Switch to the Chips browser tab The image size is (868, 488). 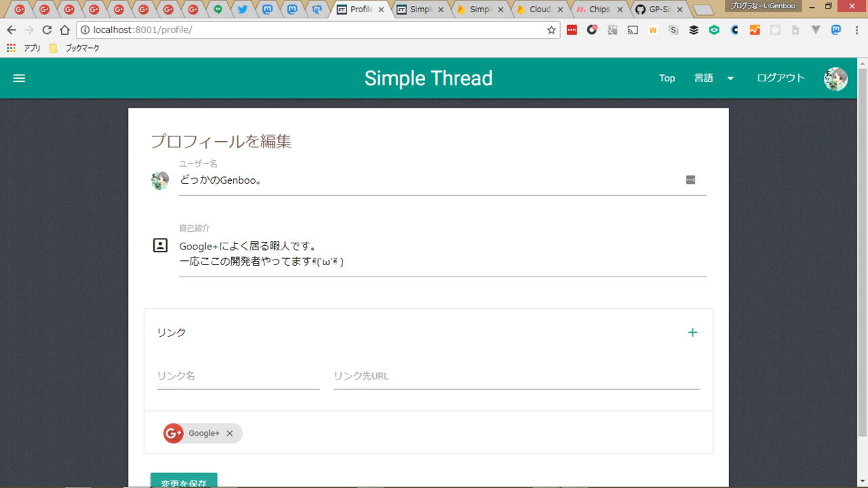pos(598,9)
